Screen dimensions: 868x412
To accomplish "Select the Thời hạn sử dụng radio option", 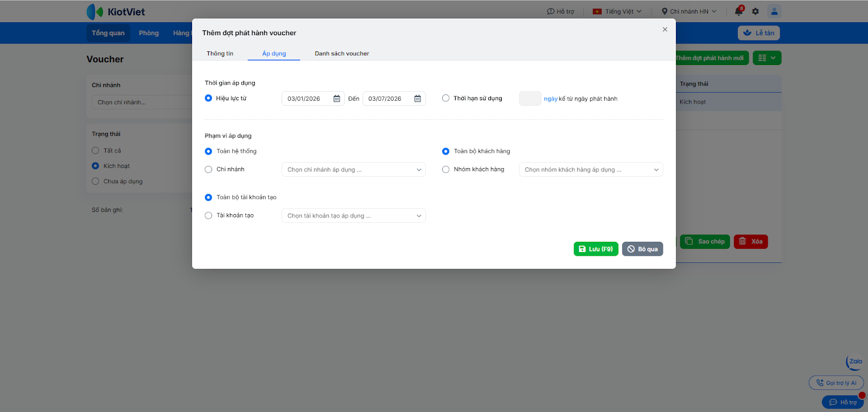I will tap(446, 99).
